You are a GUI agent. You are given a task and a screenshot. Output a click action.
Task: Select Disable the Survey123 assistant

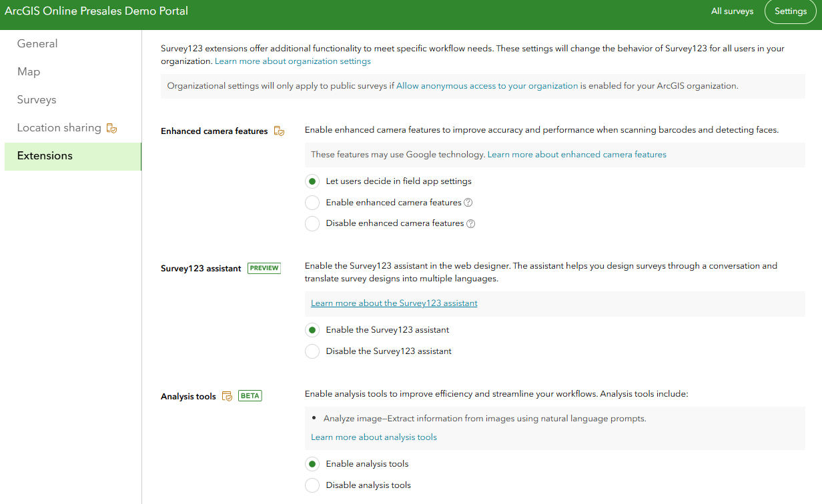click(x=312, y=351)
